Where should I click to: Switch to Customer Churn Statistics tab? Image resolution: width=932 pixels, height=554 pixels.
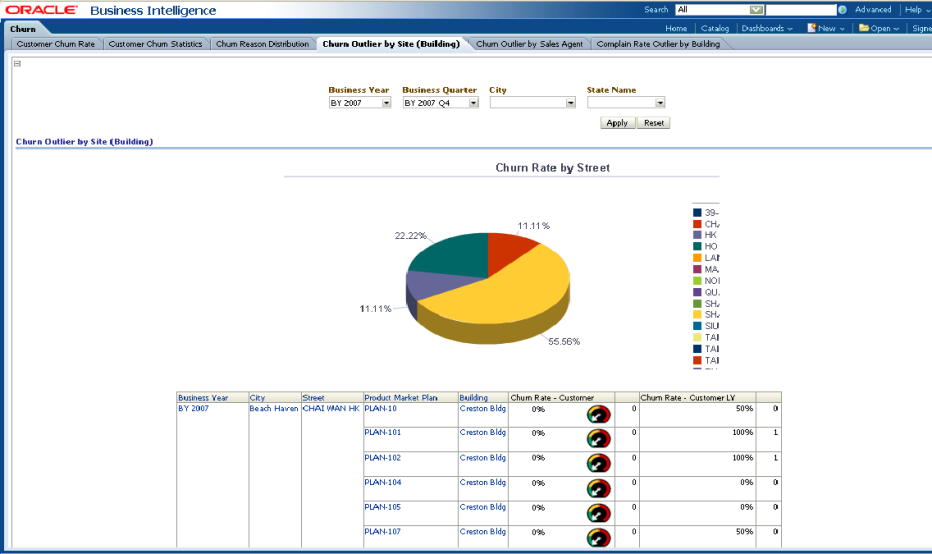[155, 44]
